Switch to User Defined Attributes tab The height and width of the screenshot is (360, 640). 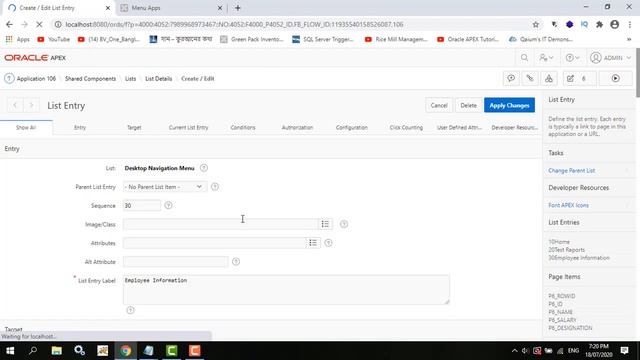[x=460, y=127]
